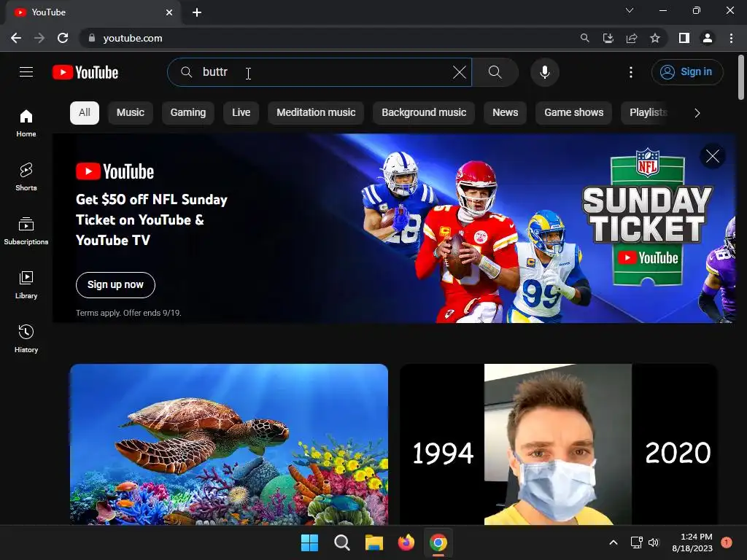Open the Chrome three-dot menu

(x=731, y=38)
